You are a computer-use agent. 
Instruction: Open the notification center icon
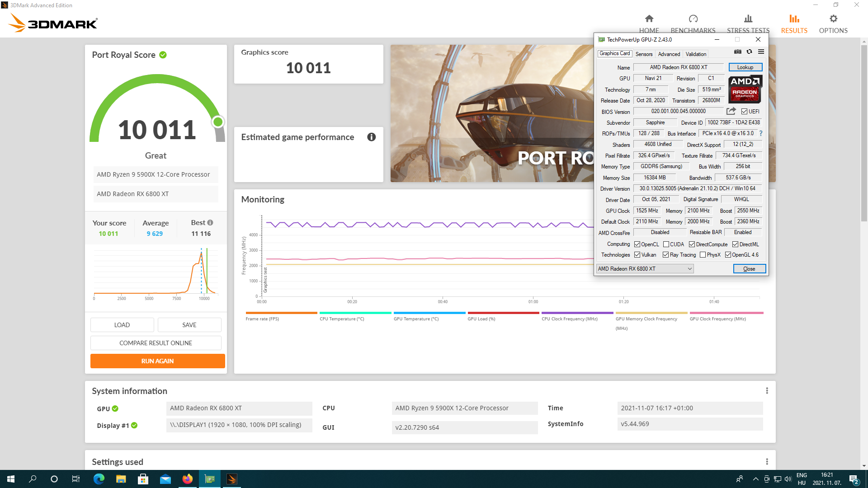click(854, 479)
